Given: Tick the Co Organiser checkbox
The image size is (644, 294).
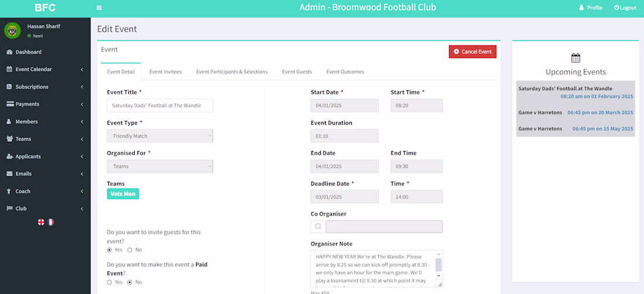Looking at the screenshot, I should coord(318,226).
